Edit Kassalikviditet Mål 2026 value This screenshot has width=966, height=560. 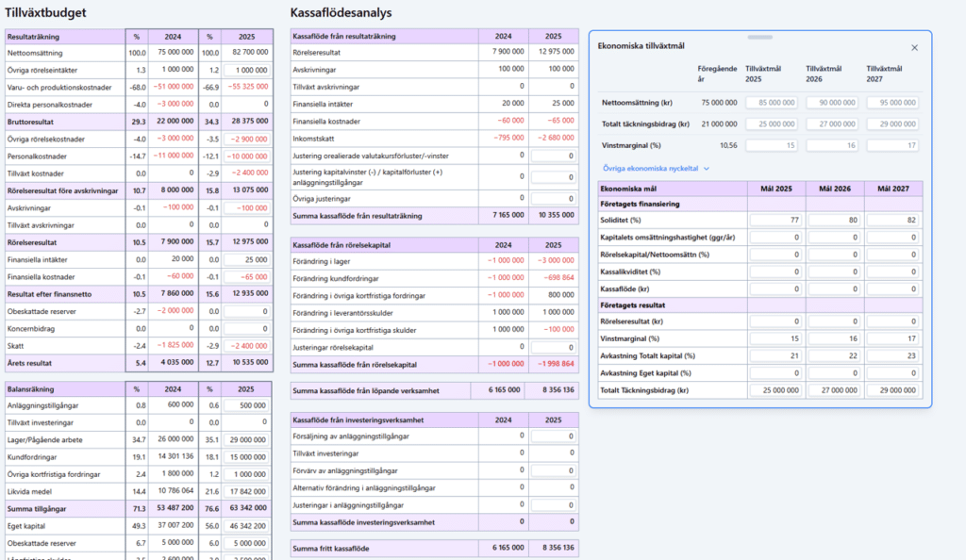click(x=838, y=271)
